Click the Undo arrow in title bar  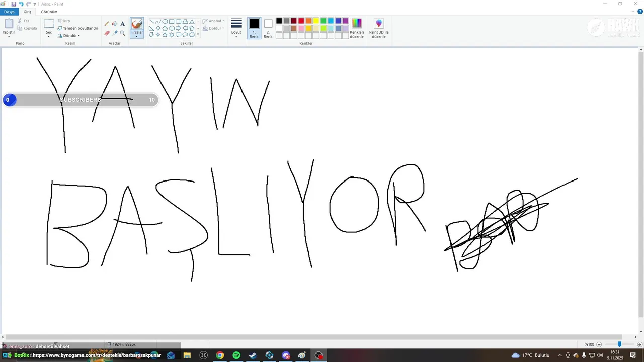pyautogui.click(x=21, y=4)
